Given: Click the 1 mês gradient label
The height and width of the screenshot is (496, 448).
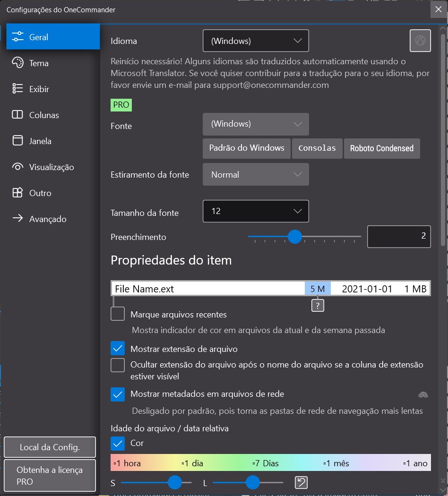Looking at the screenshot, I should (336, 463).
